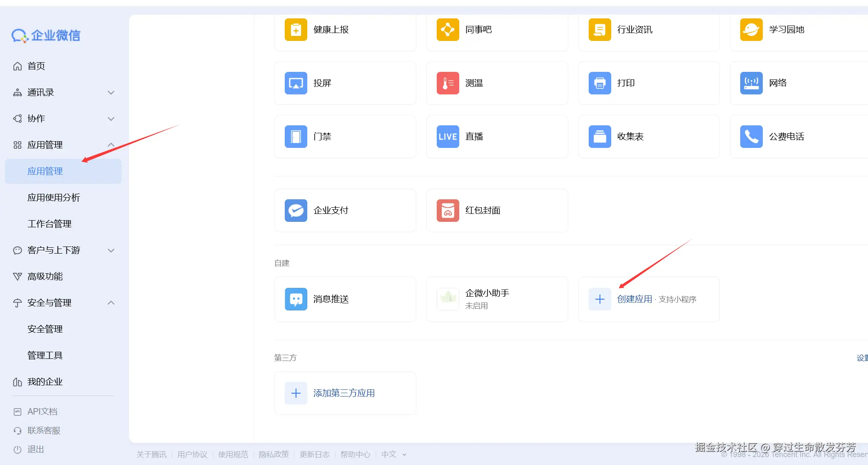Click the 门禁 door icon
868x465 pixels.
click(296, 137)
